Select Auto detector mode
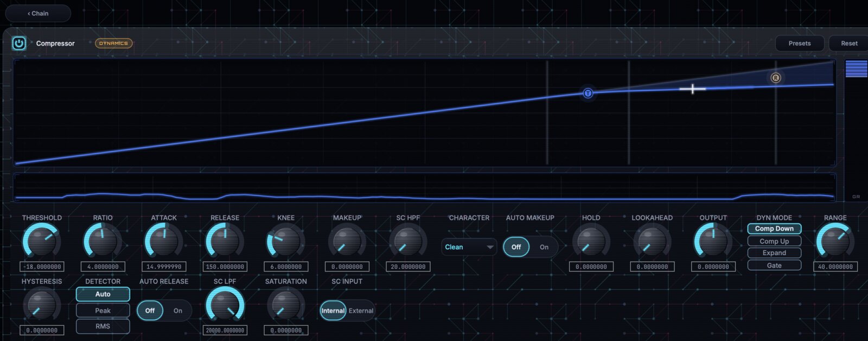 point(103,294)
